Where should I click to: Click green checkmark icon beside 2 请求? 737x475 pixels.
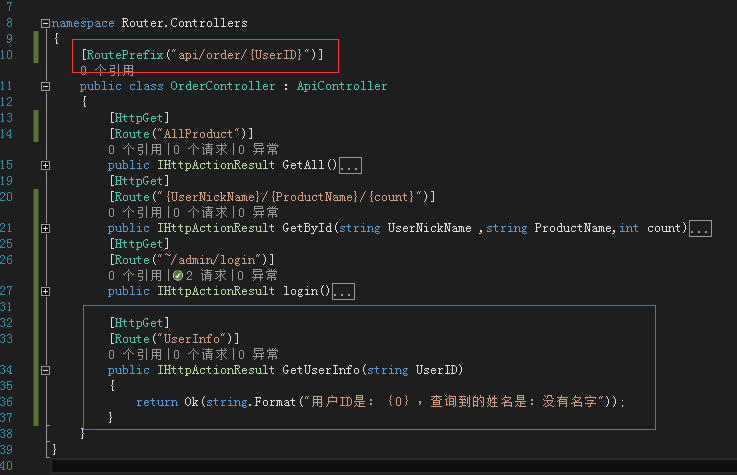pos(178,275)
